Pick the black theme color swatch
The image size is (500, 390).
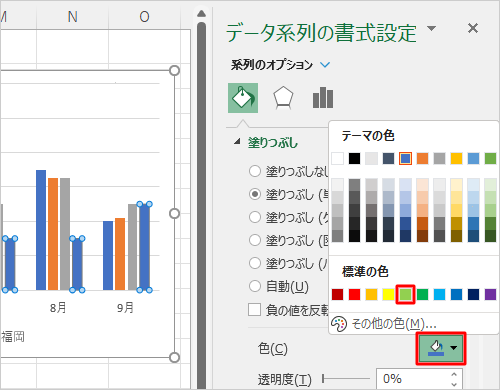click(354, 158)
